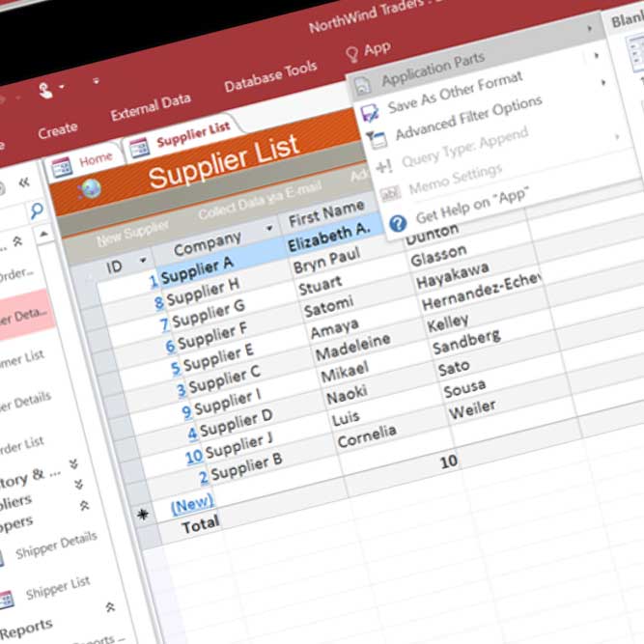The height and width of the screenshot is (644, 644).
Task: Click the New Supplier button
Action: [x=132, y=234]
